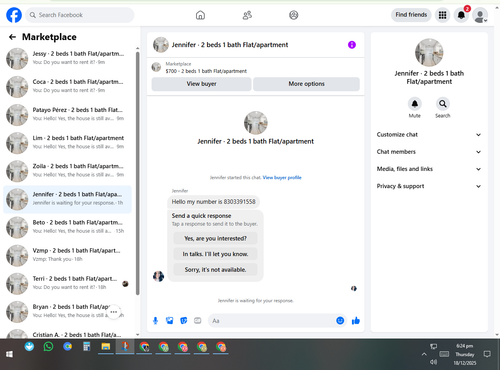Click the message 'Hello my number is 8303391558'
Screen dimensions: 500x370
(213, 202)
